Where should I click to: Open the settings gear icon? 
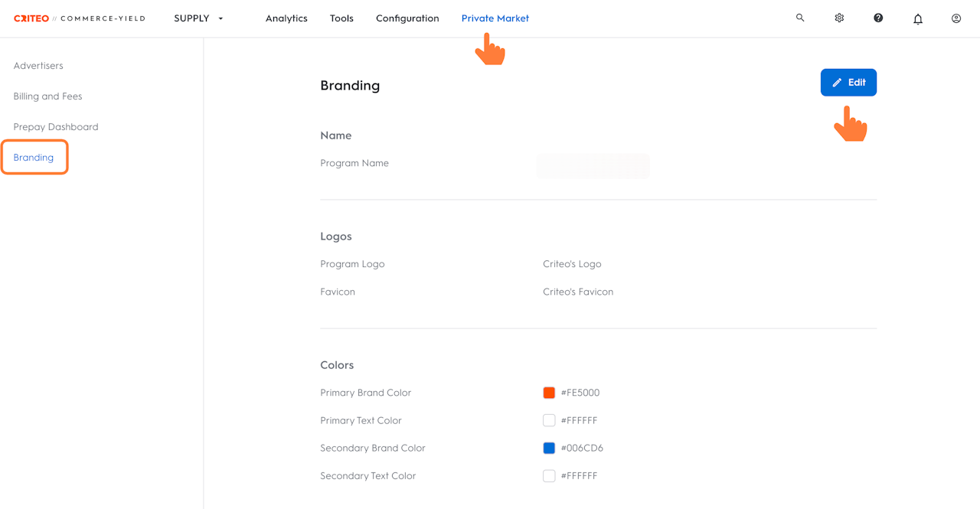coord(839,18)
